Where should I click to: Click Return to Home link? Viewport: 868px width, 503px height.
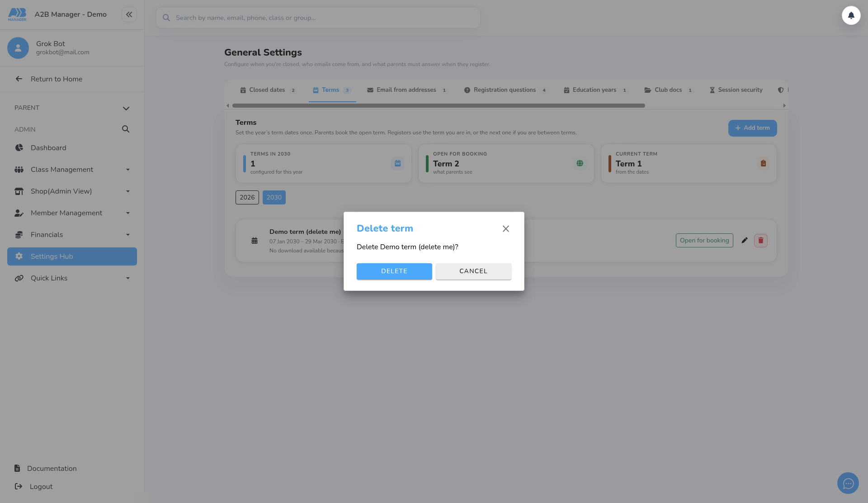56,79
